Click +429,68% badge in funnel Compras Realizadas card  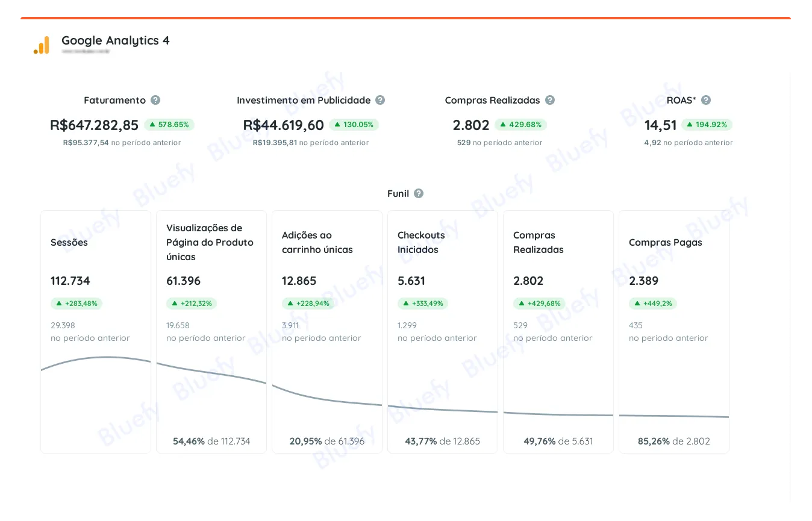[539, 304]
